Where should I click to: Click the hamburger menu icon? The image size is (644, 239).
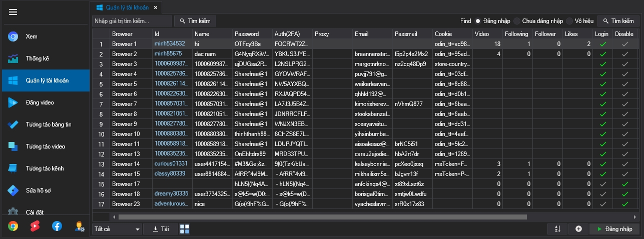coord(13,12)
